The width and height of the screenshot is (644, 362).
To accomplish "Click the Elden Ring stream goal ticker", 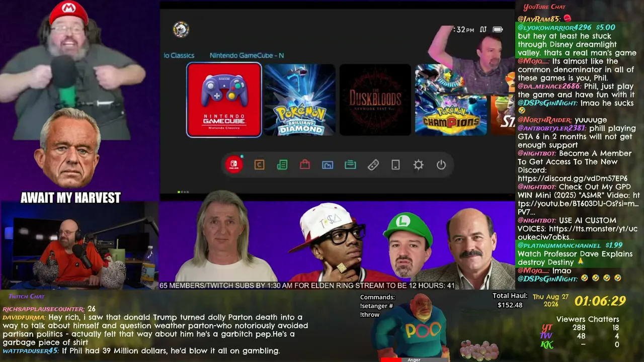I will click(x=307, y=286).
